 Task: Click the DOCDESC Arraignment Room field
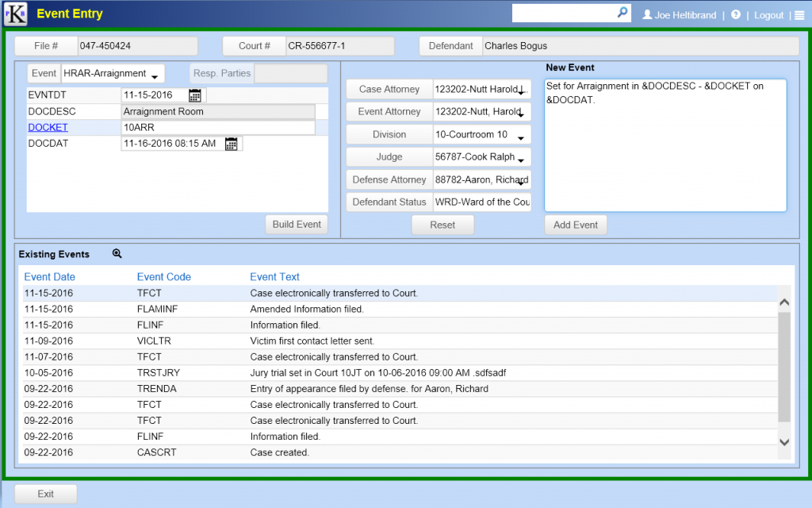(x=218, y=111)
